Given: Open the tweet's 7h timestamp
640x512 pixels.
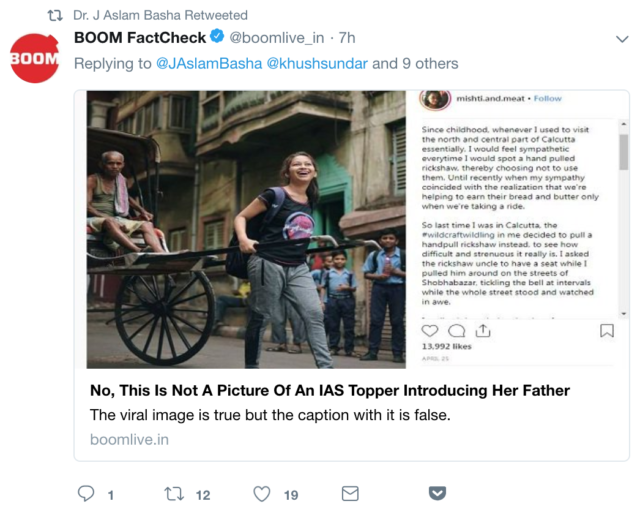Looking at the screenshot, I should pos(347,39).
